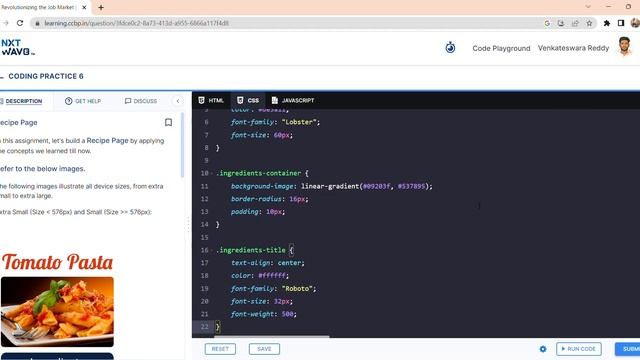The width and height of the screenshot is (640, 360).
Task: Click the font-weight 500 value
Action: tap(287, 314)
